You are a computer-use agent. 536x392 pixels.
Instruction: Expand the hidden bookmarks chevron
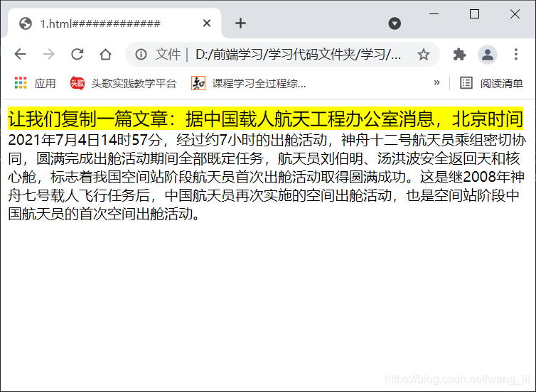pyautogui.click(x=436, y=82)
